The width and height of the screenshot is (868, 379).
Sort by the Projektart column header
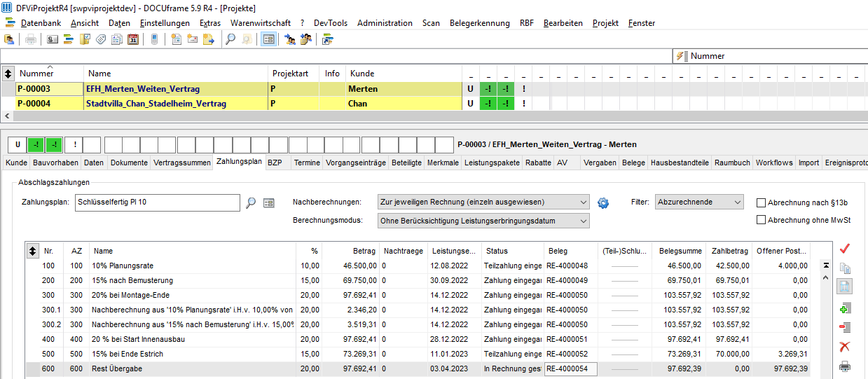tap(294, 74)
